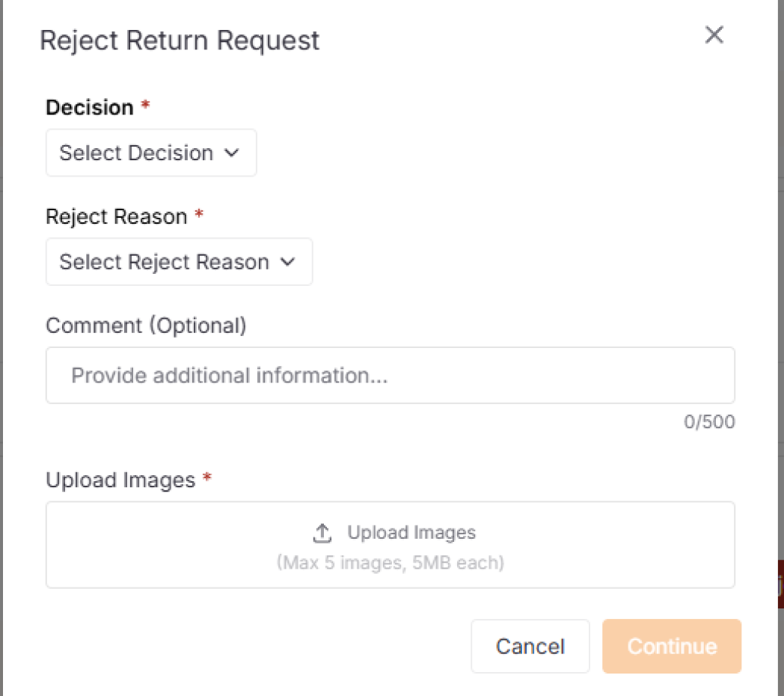
Task: Click the Continue button
Action: point(671,646)
